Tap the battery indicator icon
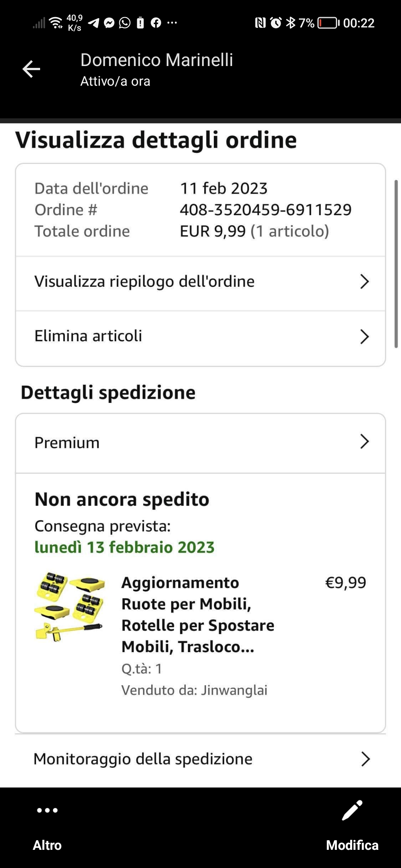Viewport: 401px width, 868px height. pyautogui.click(x=328, y=23)
